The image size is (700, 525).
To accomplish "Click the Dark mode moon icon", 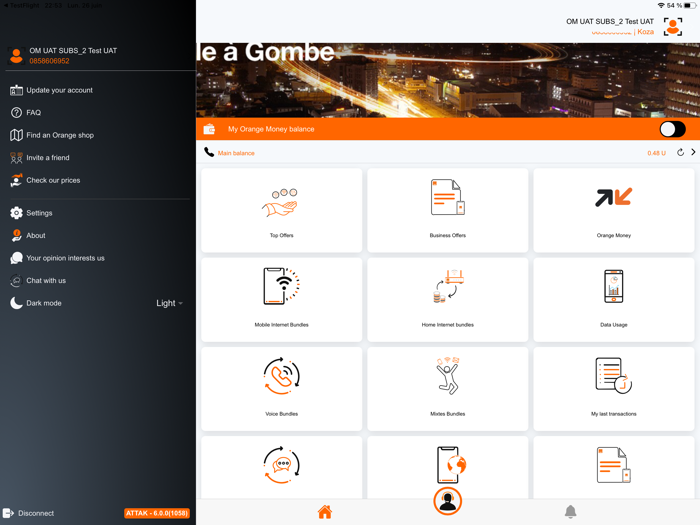I will [17, 303].
